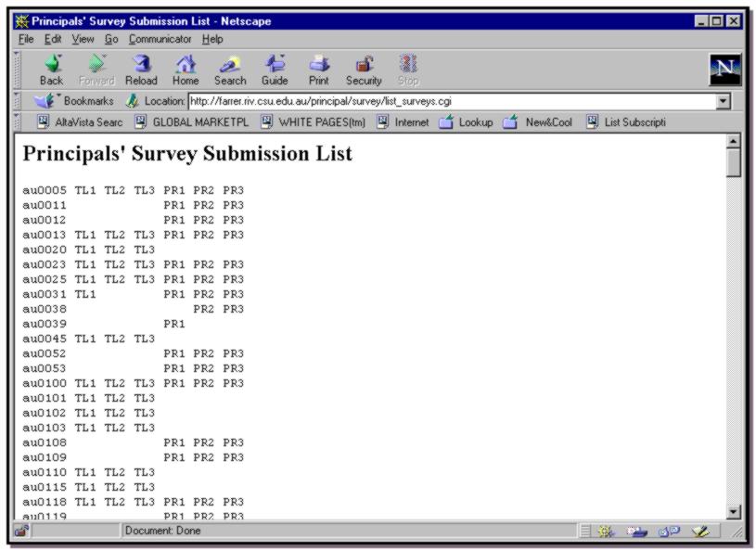This screenshot has width=756, height=551.
Task: Go to the Home page
Action: 186,70
